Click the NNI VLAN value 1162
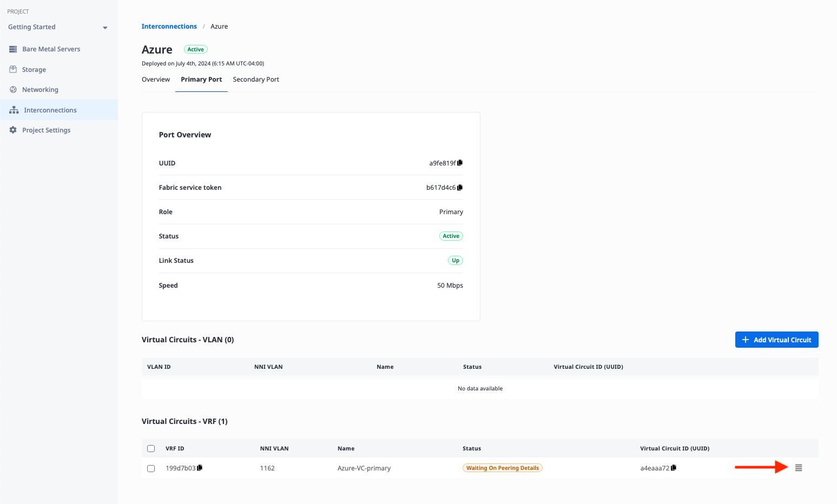Image resolution: width=837 pixels, height=504 pixels. click(x=267, y=468)
